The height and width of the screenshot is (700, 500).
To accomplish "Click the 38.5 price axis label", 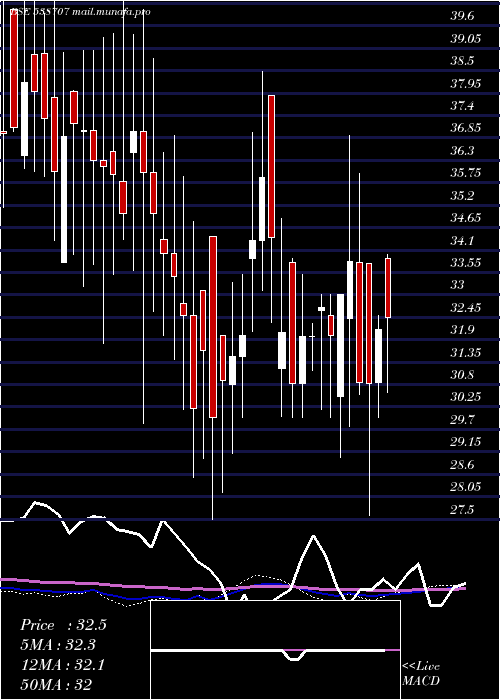I will click(x=462, y=61).
